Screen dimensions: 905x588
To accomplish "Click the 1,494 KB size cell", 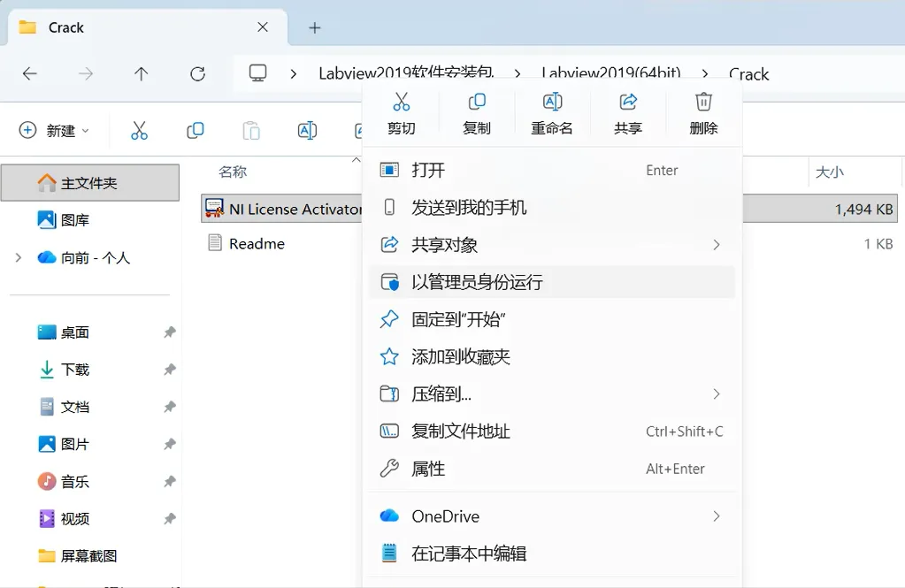I will tap(863, 209).
